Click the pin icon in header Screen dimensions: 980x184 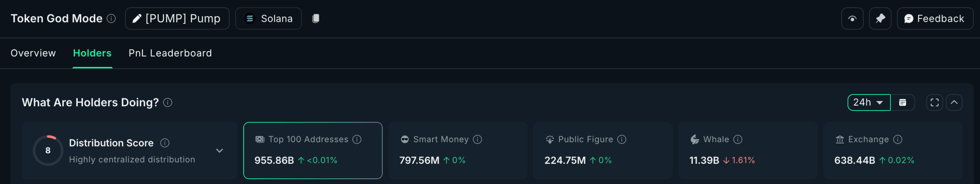[x=880, y=18]
